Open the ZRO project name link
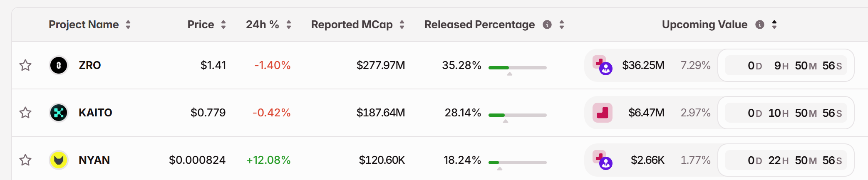Image resolution: width=868 pixels, height=180 pixels. point(90,65)
